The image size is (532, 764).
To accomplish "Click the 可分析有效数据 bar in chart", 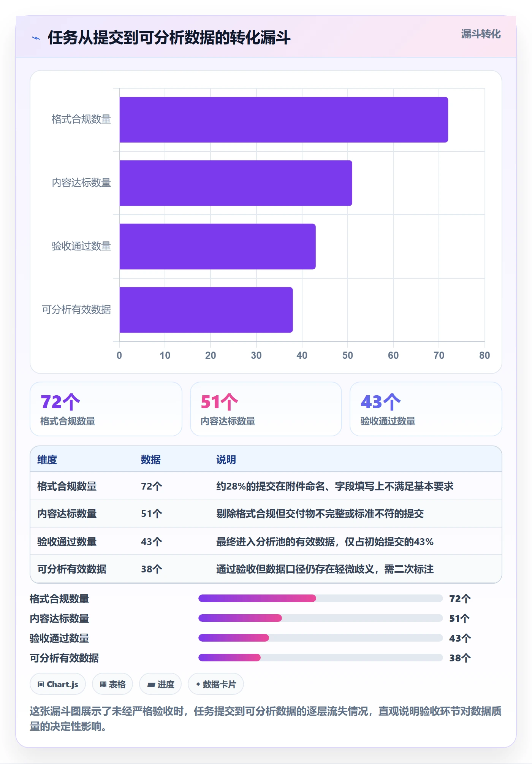I will [x=206, y=310].
